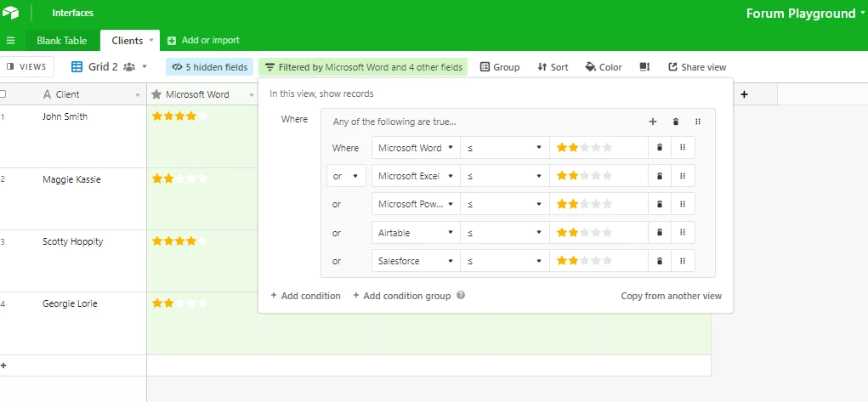Open the hamburger tables list menu
868x402 pixels.
pyautogui.click(x=10, y=41)
